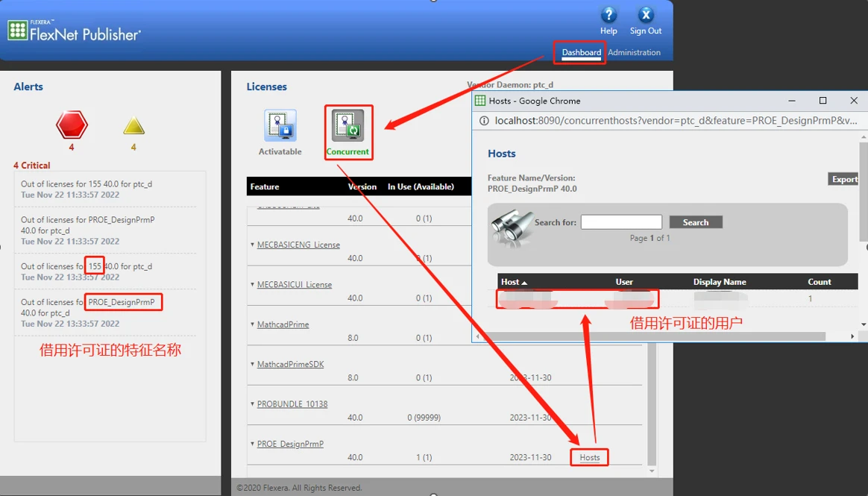The image size is (868, 496).
Task: Collapse the PROBUNDLE_10138 feature triangle
Action: point(253,404)
